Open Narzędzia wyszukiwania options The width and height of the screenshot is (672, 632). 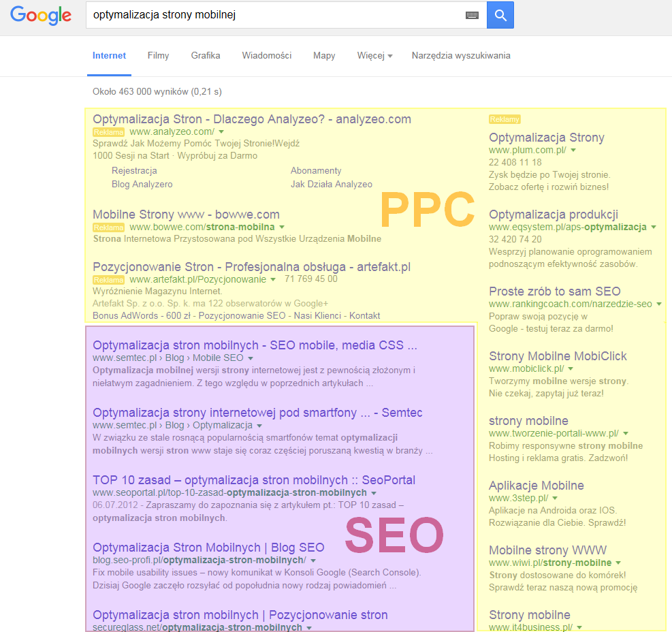pyautogui.click(x=461, y=56)
